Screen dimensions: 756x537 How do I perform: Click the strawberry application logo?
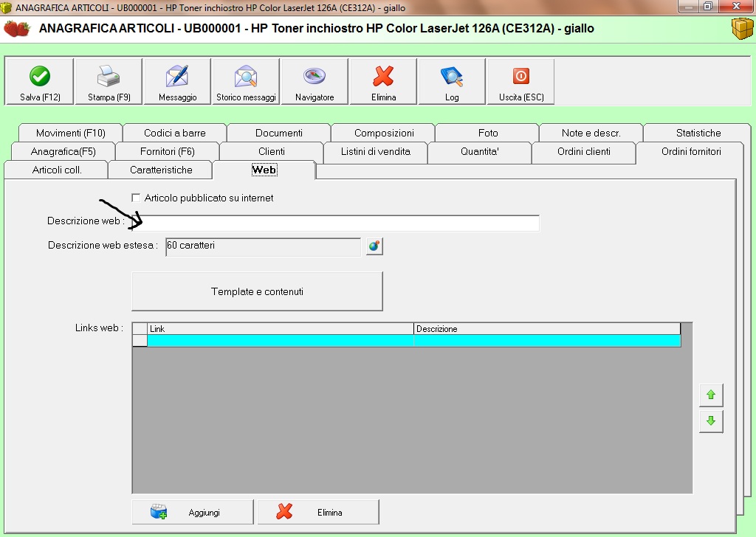(17, 29)
